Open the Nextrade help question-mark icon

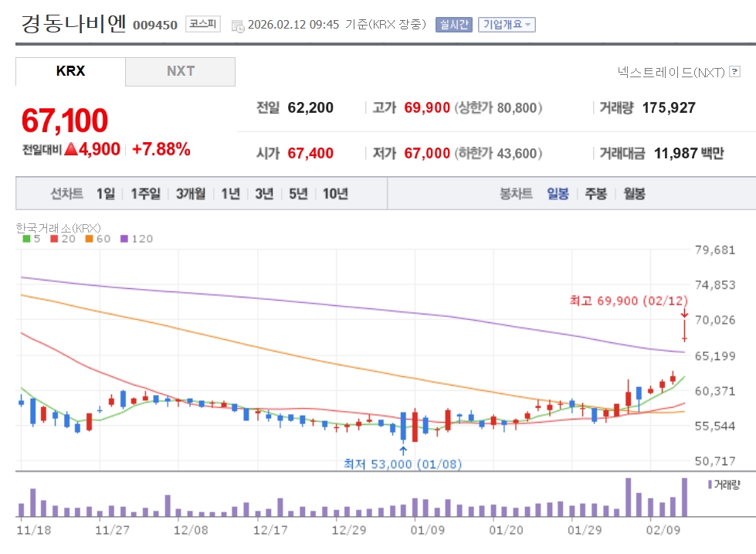[735, 72]
